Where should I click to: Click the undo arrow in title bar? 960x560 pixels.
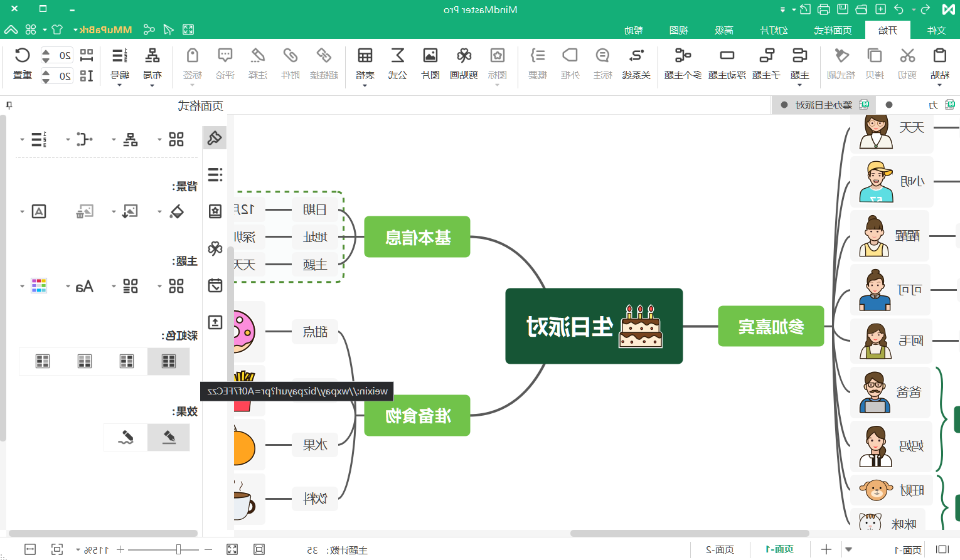(899, 9)
